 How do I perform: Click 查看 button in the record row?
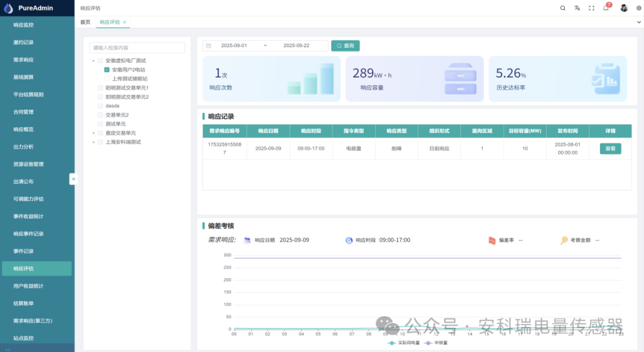(611, 149)
